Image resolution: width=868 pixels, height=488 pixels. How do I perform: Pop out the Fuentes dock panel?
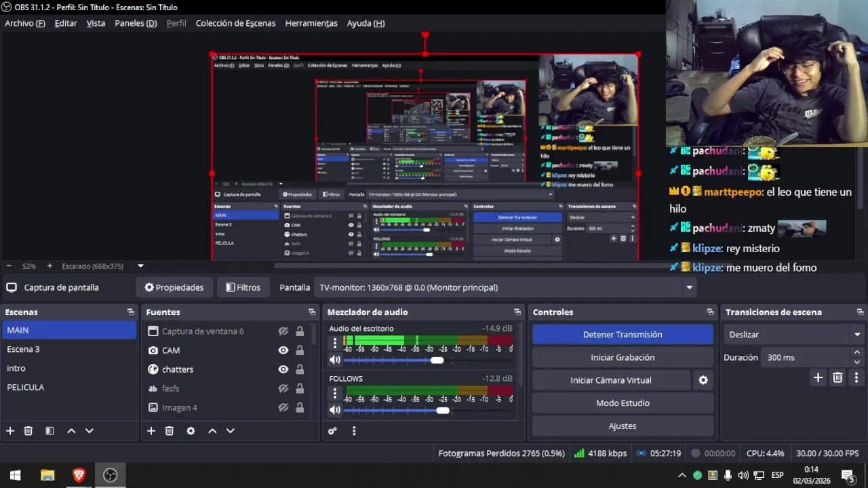(312, 312)
